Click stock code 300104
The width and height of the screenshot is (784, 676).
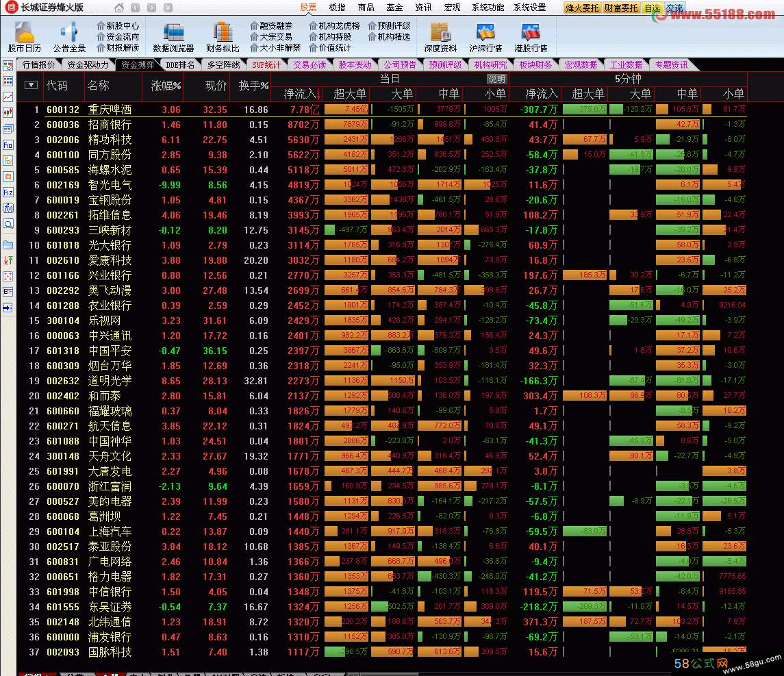point(63,321)
